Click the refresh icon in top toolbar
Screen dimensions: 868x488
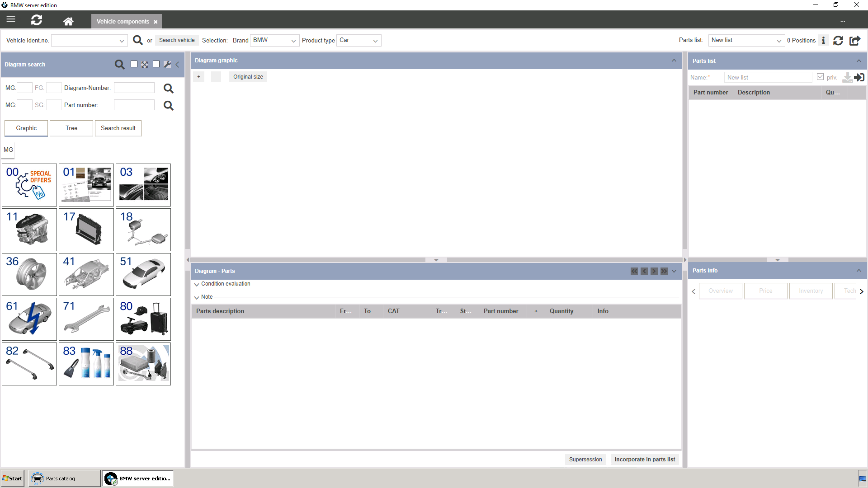click(x=37, y=20)
